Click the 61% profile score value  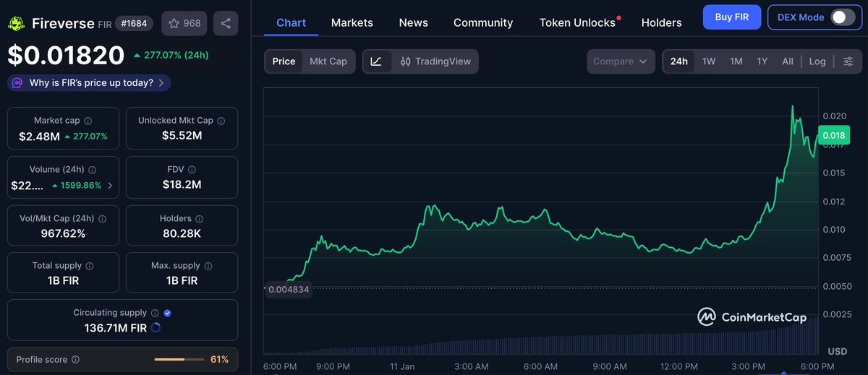coord(219,359)
